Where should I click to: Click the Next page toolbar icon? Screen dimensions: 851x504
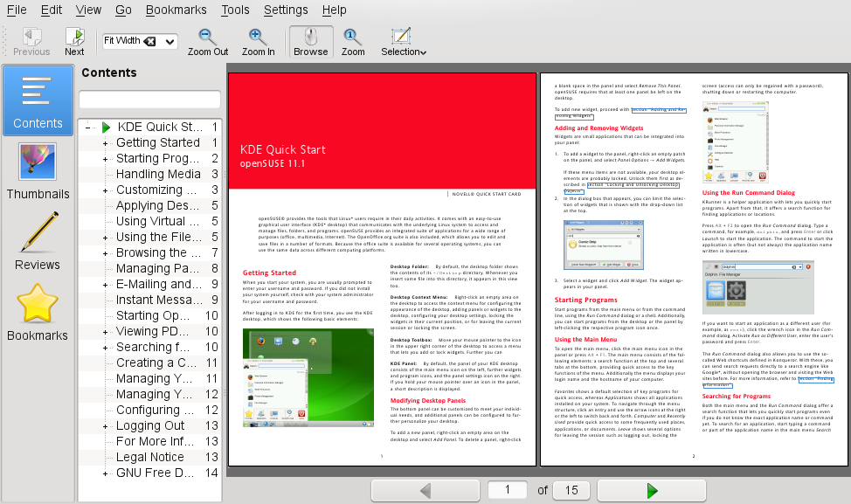[x=74, y=42]
